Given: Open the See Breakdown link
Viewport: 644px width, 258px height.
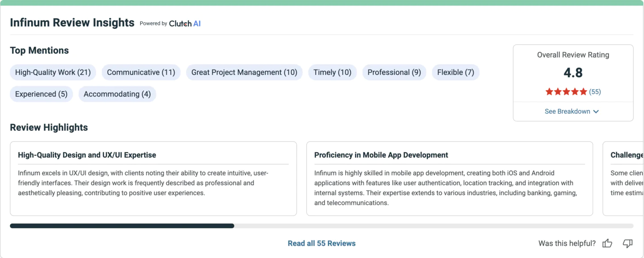Looking at the screenshot, I should click(572, 112).
